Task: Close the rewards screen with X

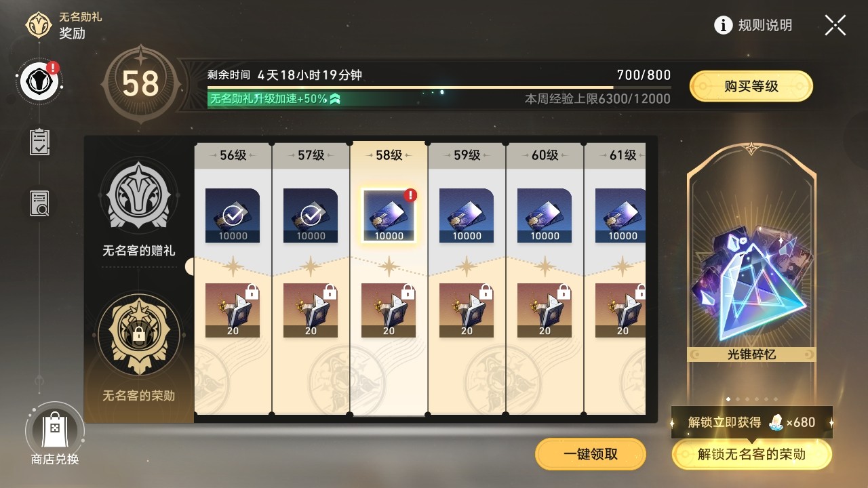Action: pyautogui.click(x=835, y=25)
